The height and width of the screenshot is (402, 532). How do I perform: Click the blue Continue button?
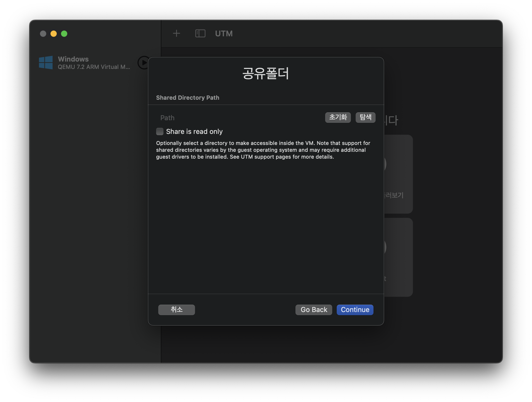(355, 310)
